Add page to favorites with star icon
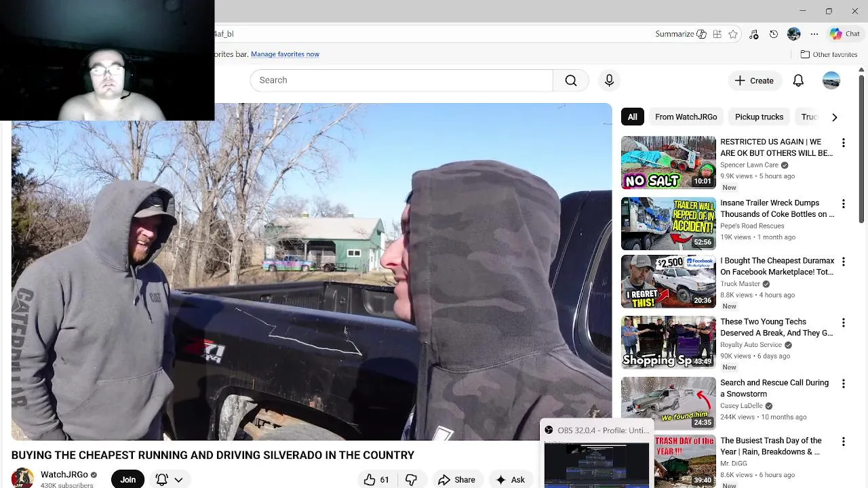Viewport: 868px width, 488px height. [x=733, y=34]
